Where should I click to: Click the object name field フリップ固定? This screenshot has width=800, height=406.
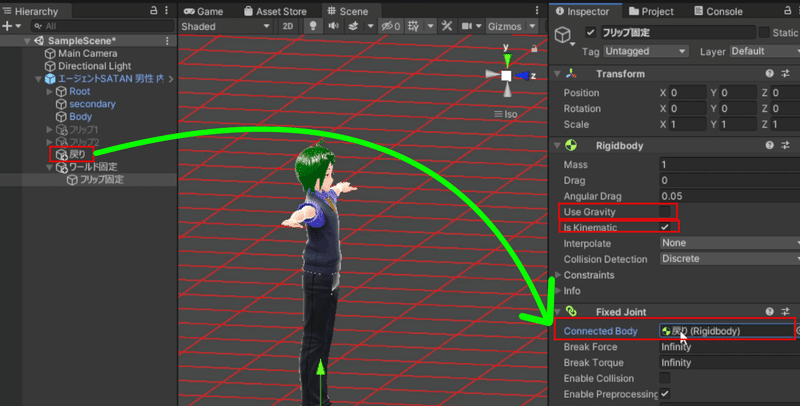678,33
